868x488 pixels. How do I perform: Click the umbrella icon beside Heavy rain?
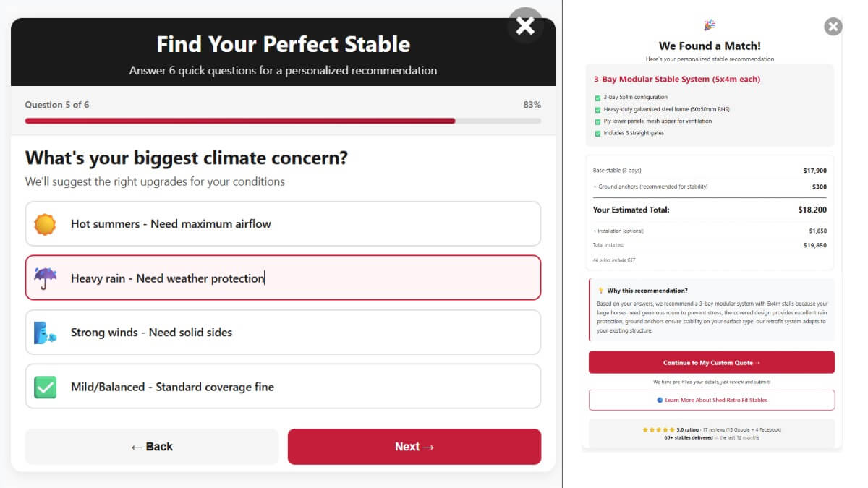(x=46, y=278)
